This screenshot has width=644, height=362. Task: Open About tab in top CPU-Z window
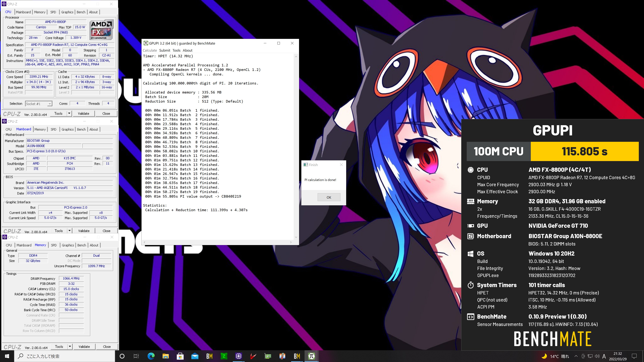pos(93,12)
